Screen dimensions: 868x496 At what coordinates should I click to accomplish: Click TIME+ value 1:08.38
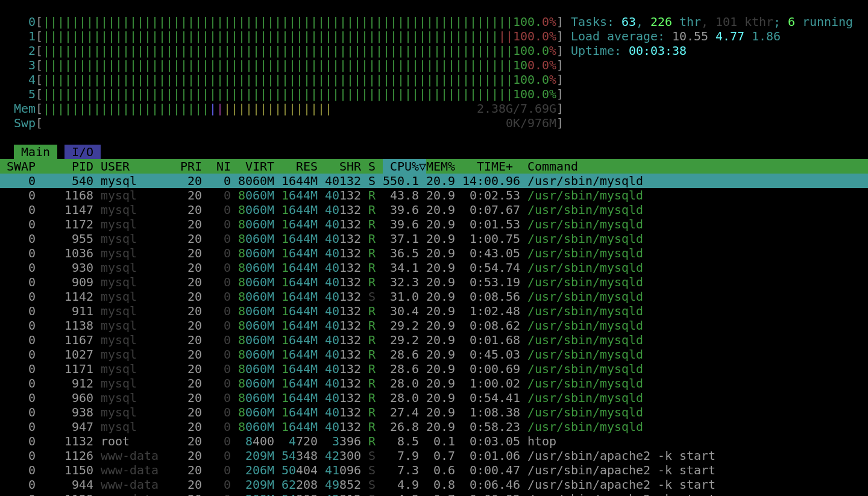pyautogui.click(x=495, y=412)
